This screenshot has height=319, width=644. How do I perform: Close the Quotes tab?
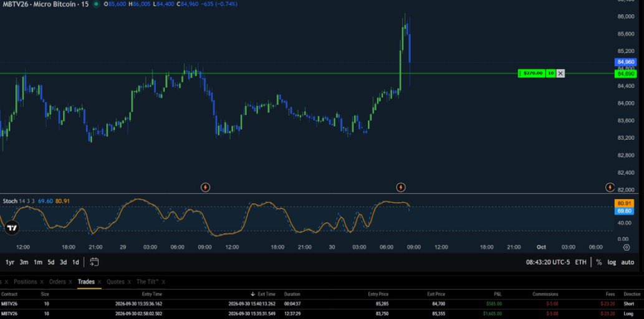click(129, 282)
